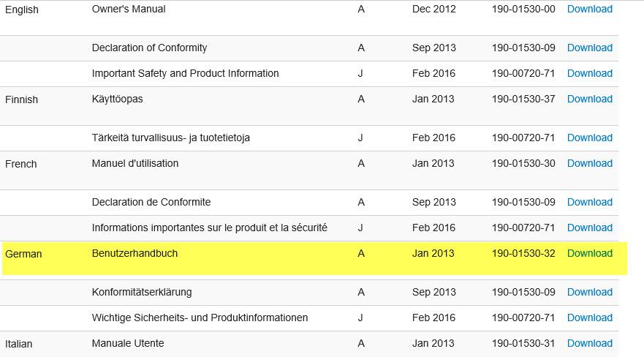Download Wichtige Sicherheits- und Produktinformationen
This screenshot has width=644, height=357.
point(589,318)
